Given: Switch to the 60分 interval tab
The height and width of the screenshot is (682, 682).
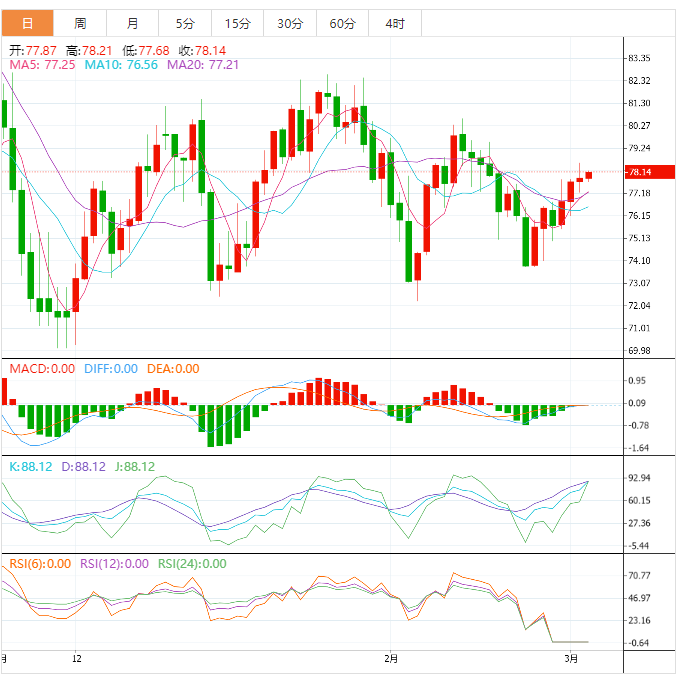Looking at the screenshot, I should pos(342,23).
